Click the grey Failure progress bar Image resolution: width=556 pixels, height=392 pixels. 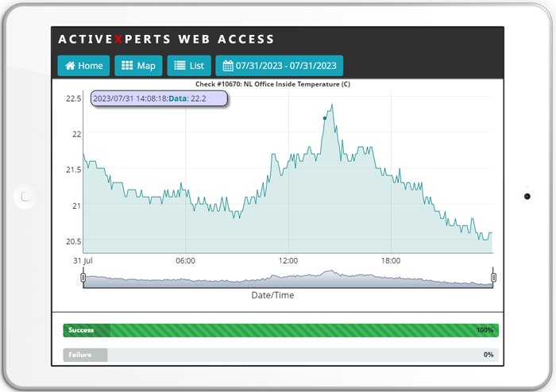point(281,355)
